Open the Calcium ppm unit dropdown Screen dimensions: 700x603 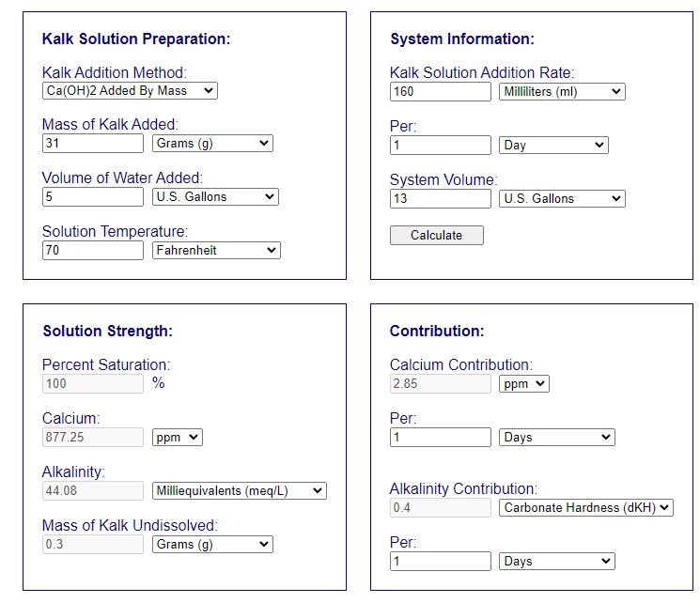[177, 438]
